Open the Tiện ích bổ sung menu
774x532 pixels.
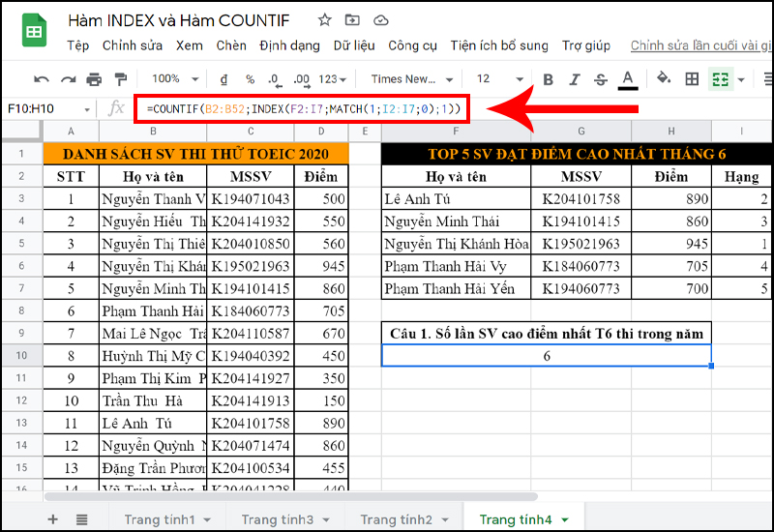pos(499,45)
